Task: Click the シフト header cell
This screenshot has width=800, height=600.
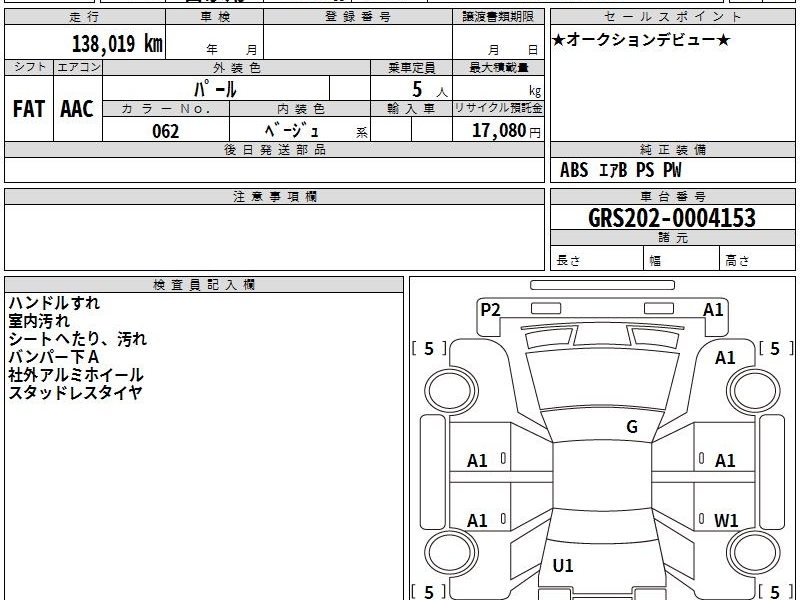Action: click(x=29, y=67)
